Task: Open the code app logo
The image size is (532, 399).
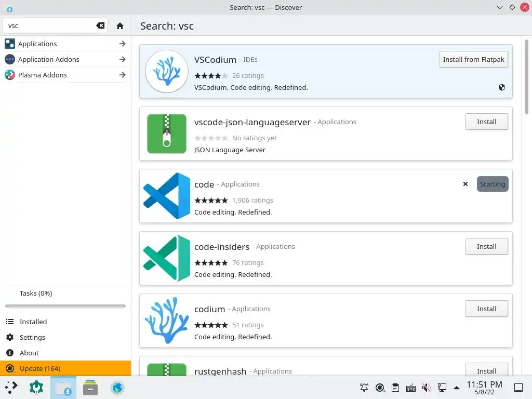Action: (x=167, y=196)
